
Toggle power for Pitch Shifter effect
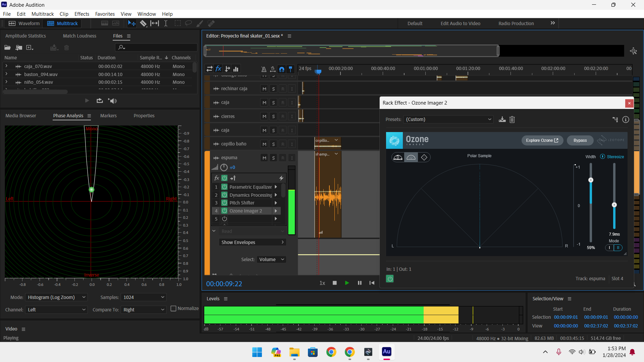click(224, 203)
